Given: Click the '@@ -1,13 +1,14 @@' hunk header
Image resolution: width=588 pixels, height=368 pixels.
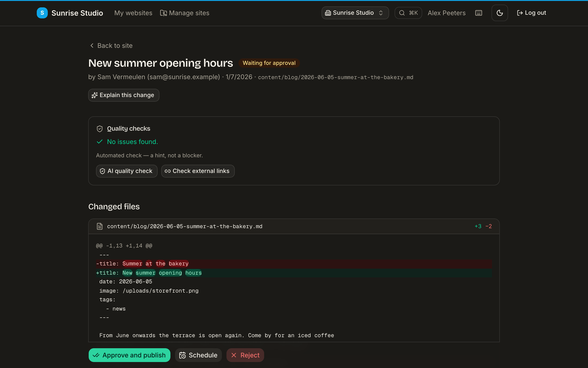Looking at the screenshot, I should tap(124, 246).
